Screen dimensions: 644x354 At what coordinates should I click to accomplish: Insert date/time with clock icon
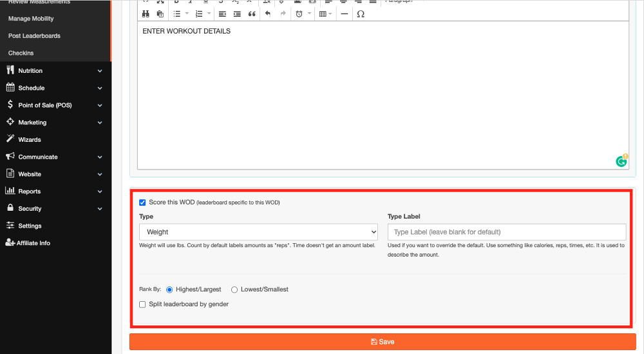point(299,14)
